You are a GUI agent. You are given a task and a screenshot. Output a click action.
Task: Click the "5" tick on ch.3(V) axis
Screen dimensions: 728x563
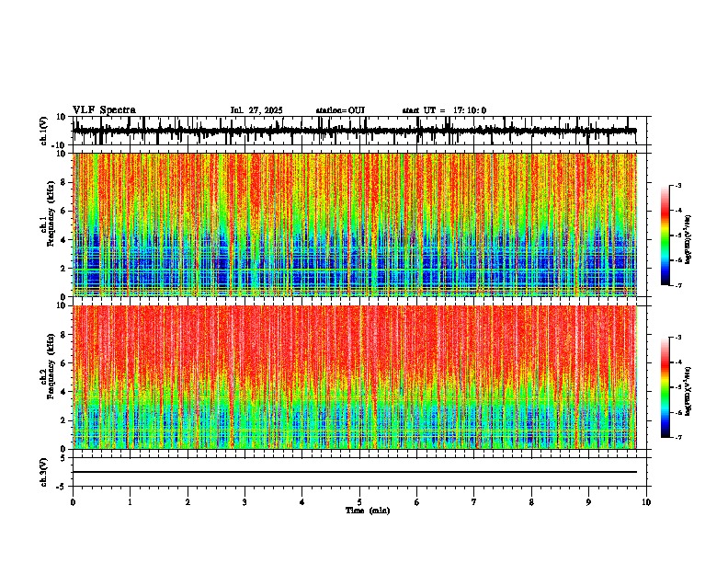point(64,457)
